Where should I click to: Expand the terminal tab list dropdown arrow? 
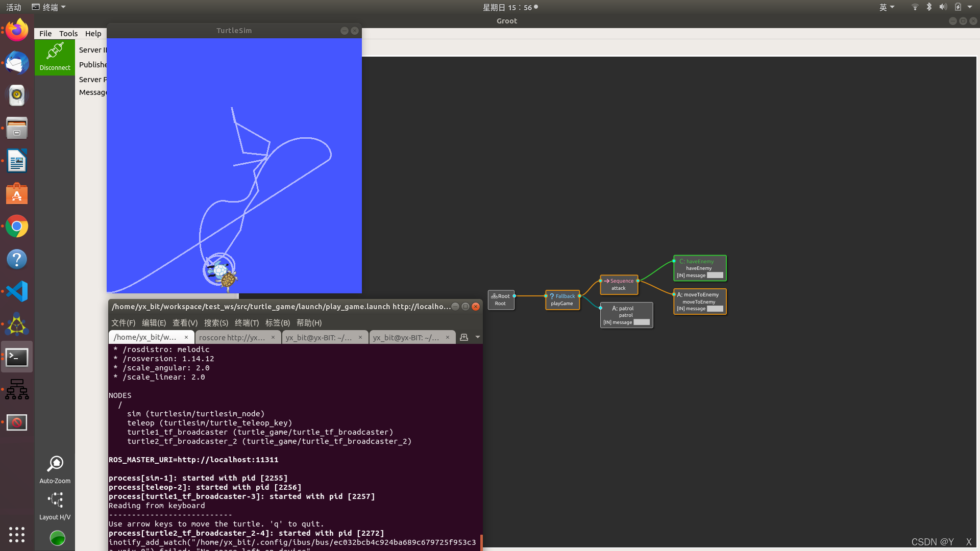(478, 337)
